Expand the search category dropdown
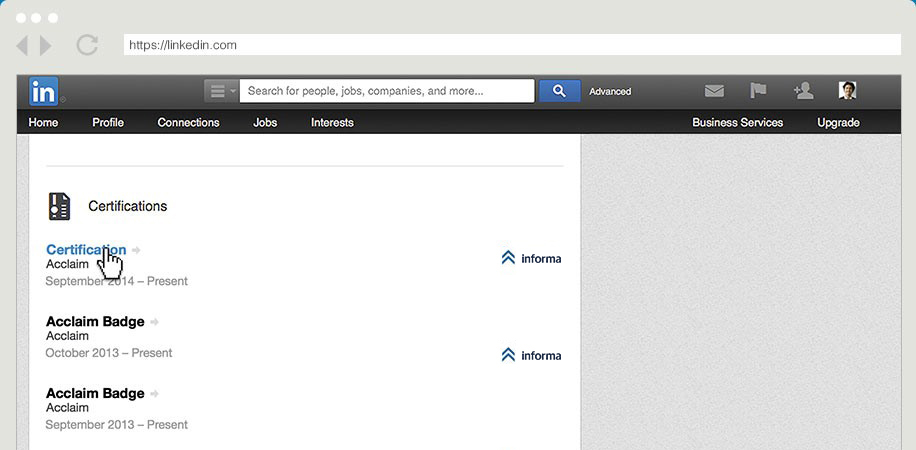Screen dimensions: 916x450 tap(221, 91)
